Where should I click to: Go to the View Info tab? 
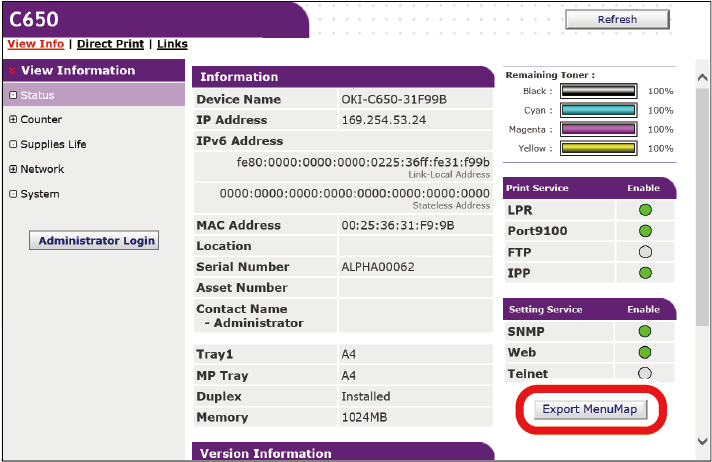[x=35, y=44]
